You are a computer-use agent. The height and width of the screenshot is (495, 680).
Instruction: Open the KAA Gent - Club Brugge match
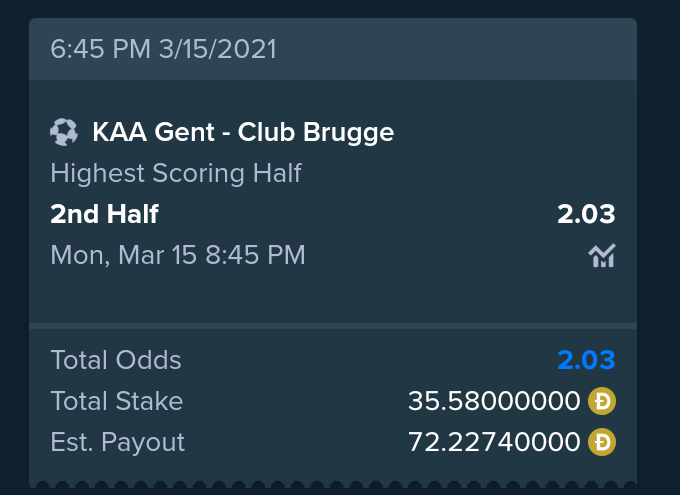tap(243, 132)
